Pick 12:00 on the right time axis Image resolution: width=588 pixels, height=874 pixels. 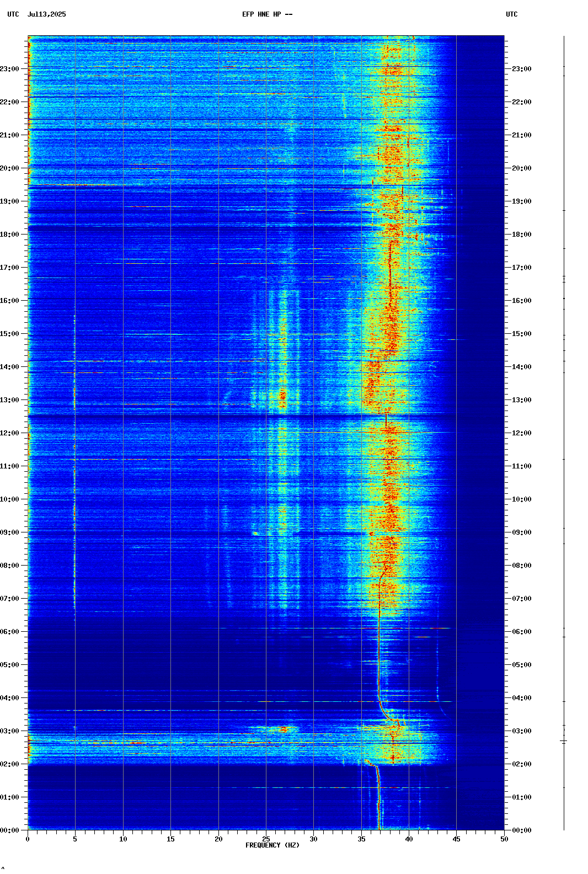522,433
